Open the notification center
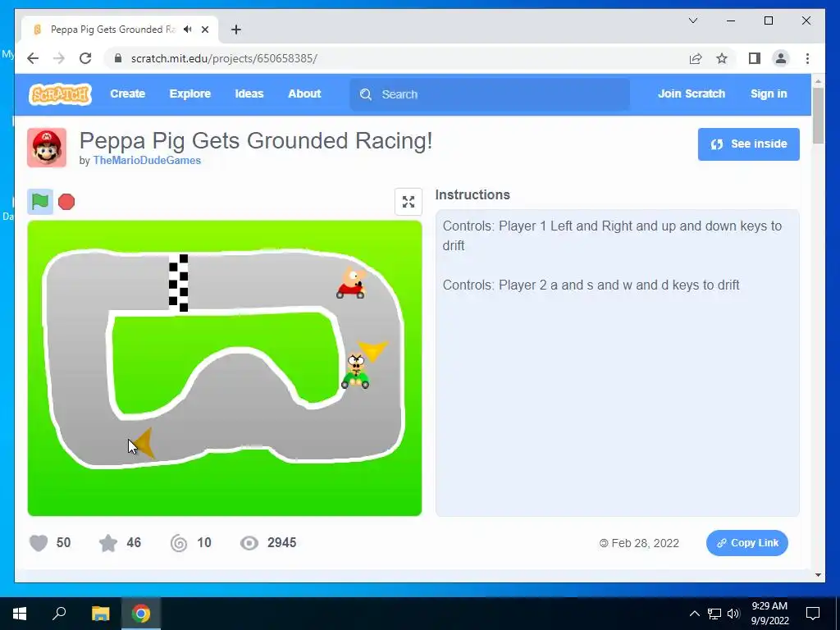This screenshot has width=840, height=630. click(813, 614)
